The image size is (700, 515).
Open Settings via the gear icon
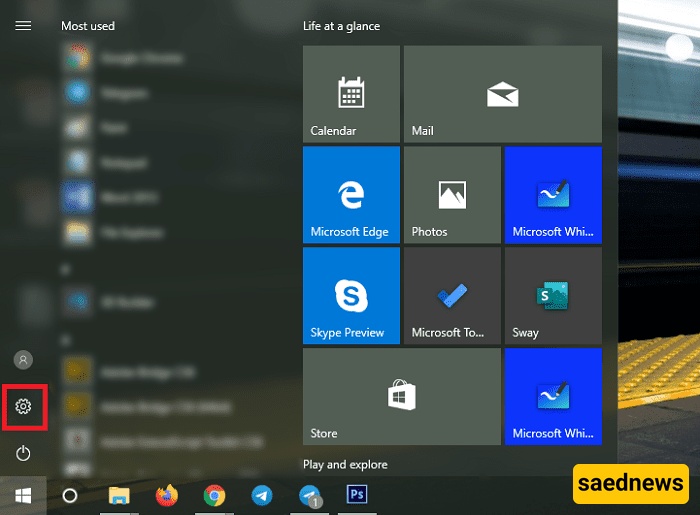click(x=23, y=406)
